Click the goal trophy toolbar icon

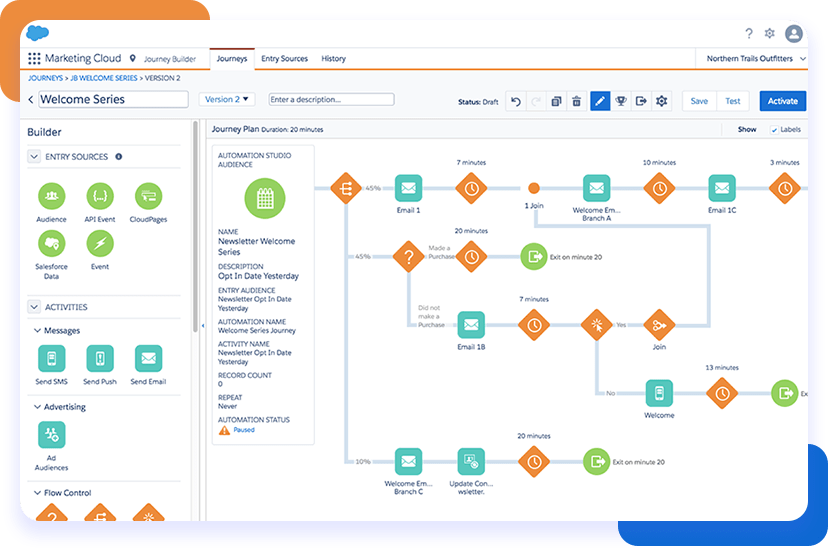click(x=621, y=101)
